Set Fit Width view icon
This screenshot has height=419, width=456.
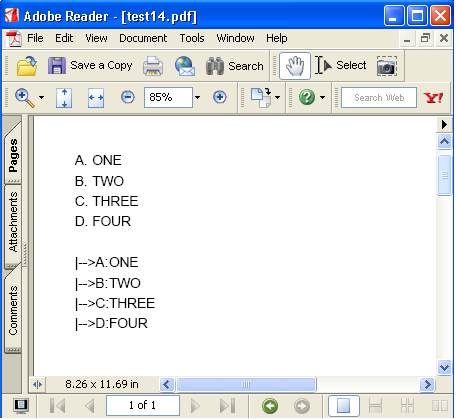tap(96, 98)
